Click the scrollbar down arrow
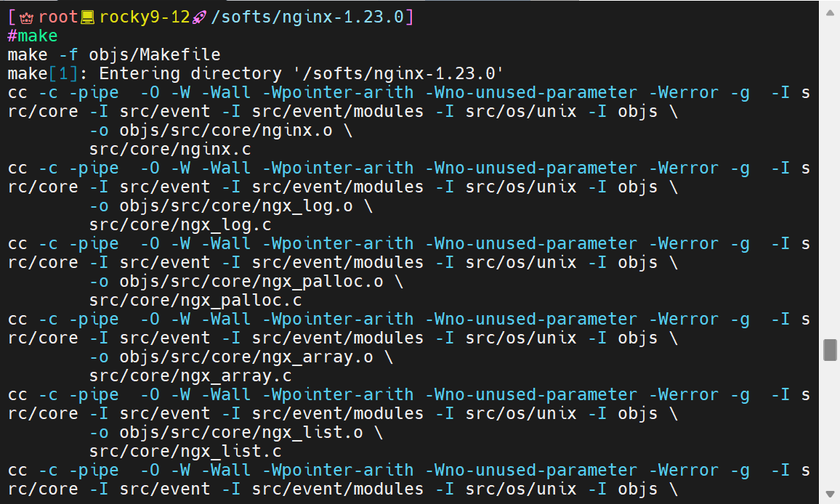The height and width of the screenshot is (504, 840). pyautogui.click(x=830, y=494)
